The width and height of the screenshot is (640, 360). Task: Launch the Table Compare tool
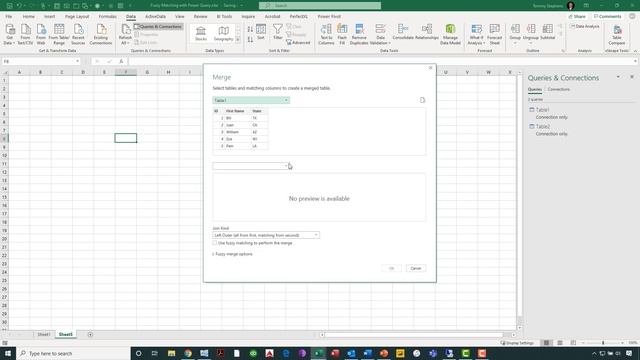point(617,34)
